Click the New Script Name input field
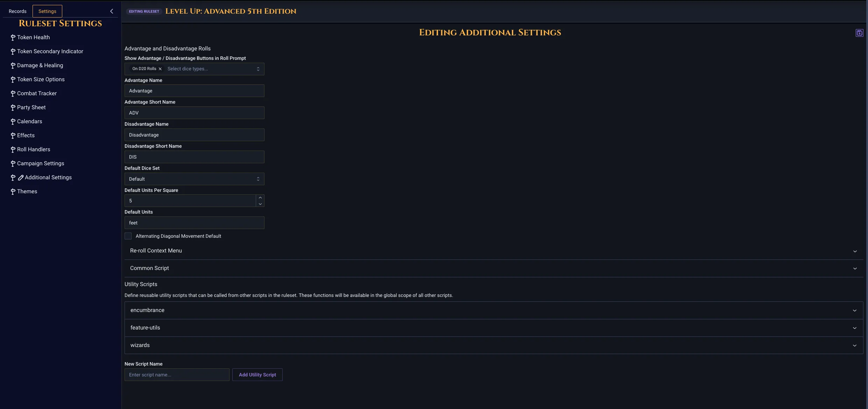Screen dimensions: 868x409 177,375
